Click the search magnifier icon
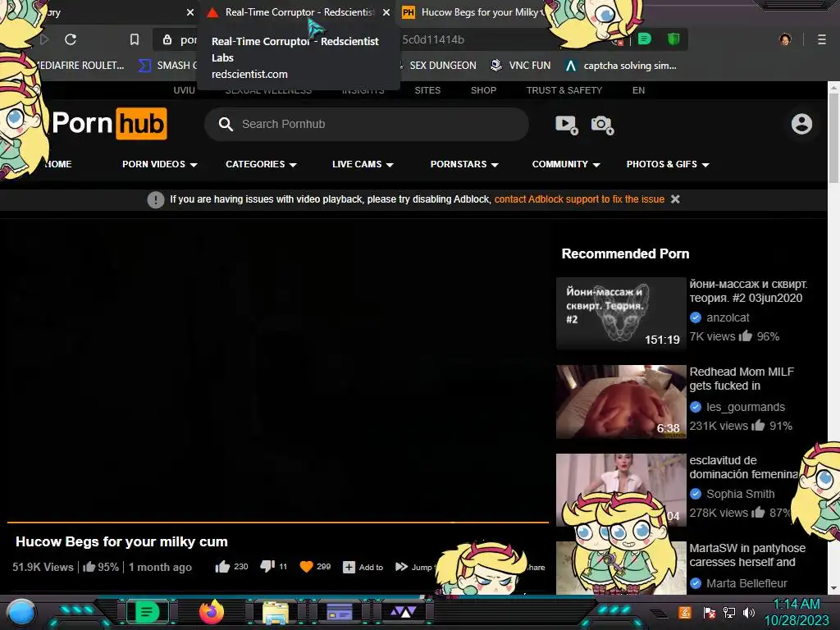This screenshot has width=840, height=630. click(x=226, y=125)
